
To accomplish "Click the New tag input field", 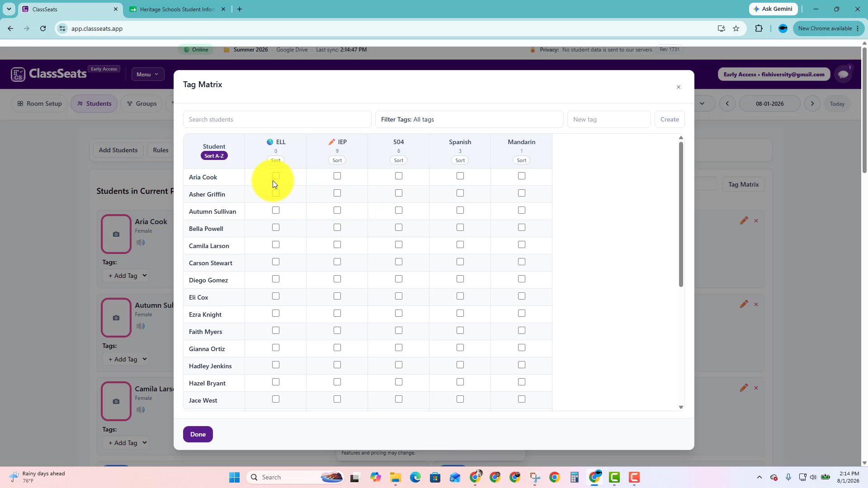I will [x=609, y=119].
